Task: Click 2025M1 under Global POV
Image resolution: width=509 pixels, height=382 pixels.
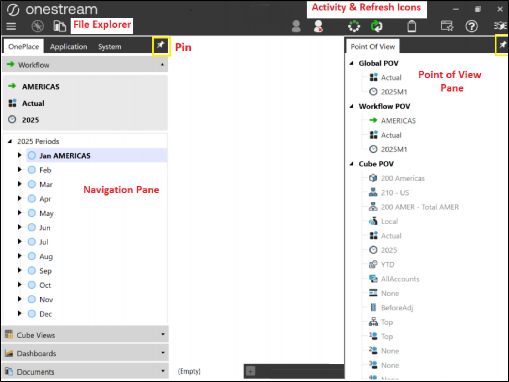Action: pyautogui.click(x=394, y=92)
